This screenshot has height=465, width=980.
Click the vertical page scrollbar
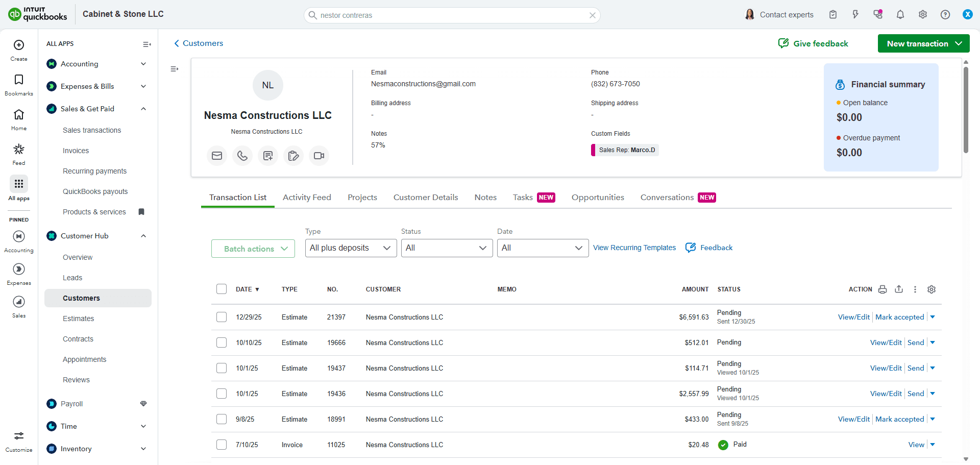(966, 110)
